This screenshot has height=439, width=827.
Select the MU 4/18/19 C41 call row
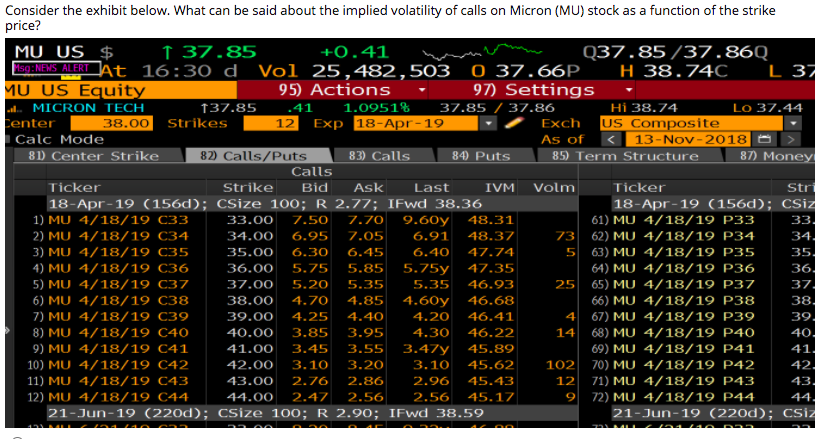pos(295,349)
